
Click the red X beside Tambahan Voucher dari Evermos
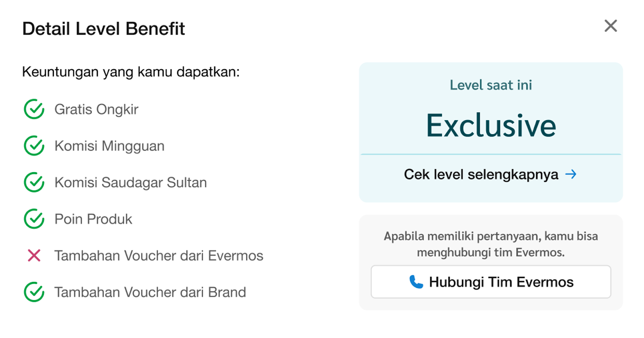point(34,255)
